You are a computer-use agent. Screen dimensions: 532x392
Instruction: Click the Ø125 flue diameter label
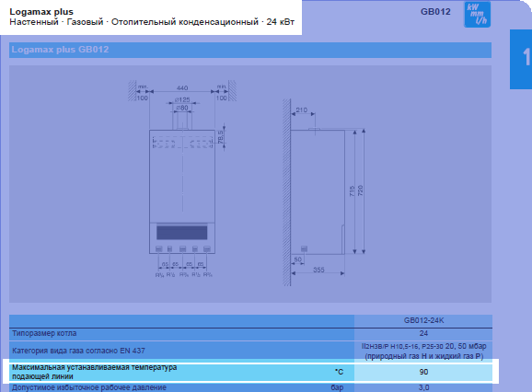point(182,99)
